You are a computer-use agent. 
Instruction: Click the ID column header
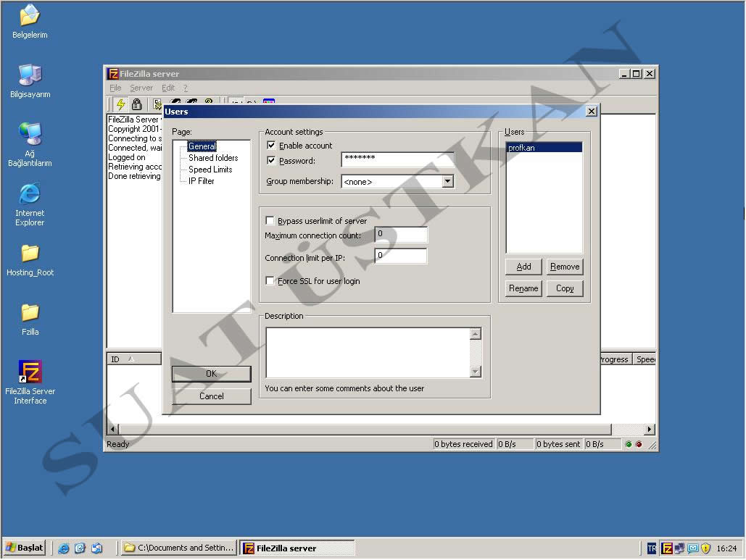(x=134, y=359)
